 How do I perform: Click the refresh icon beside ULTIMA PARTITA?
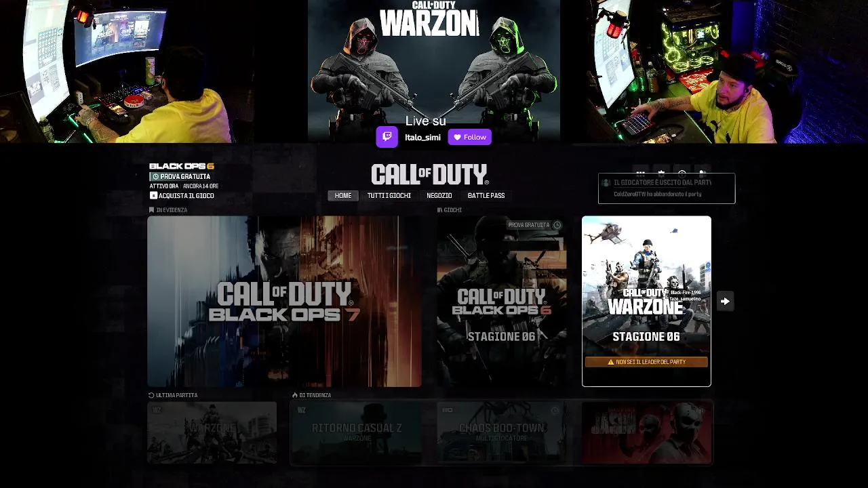(151, 395)
